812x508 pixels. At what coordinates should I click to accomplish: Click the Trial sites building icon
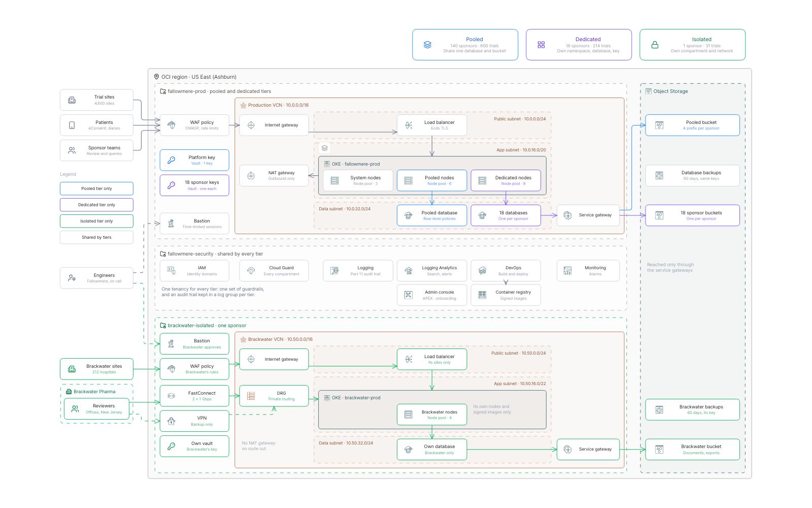(x=72, y=100)
